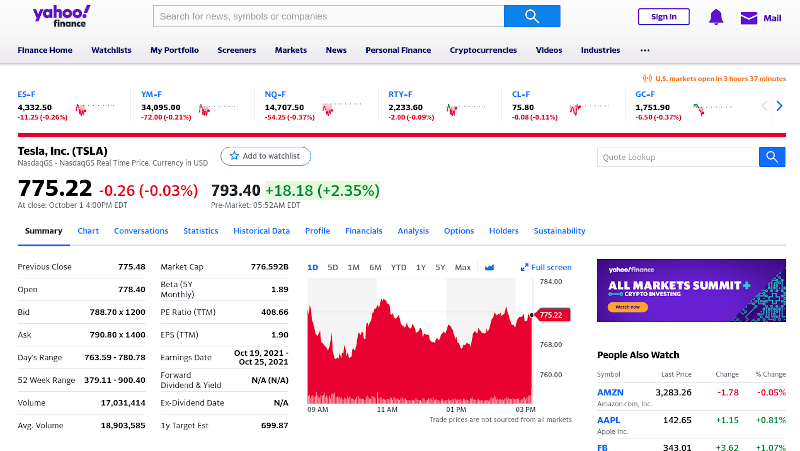Open My Portfolio menu item
Viewport: 800px width, 451px height.
pyautogui.click(x=174, y=50)
